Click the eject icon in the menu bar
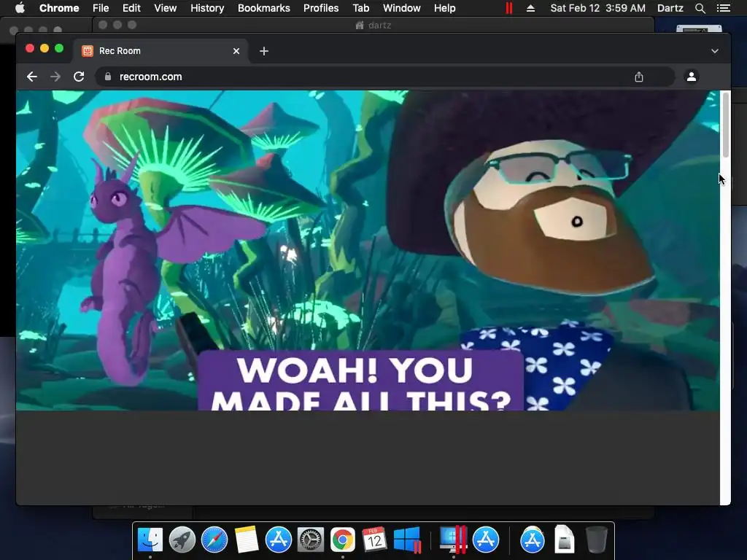The image size is (747, 560). click(530, 8)
